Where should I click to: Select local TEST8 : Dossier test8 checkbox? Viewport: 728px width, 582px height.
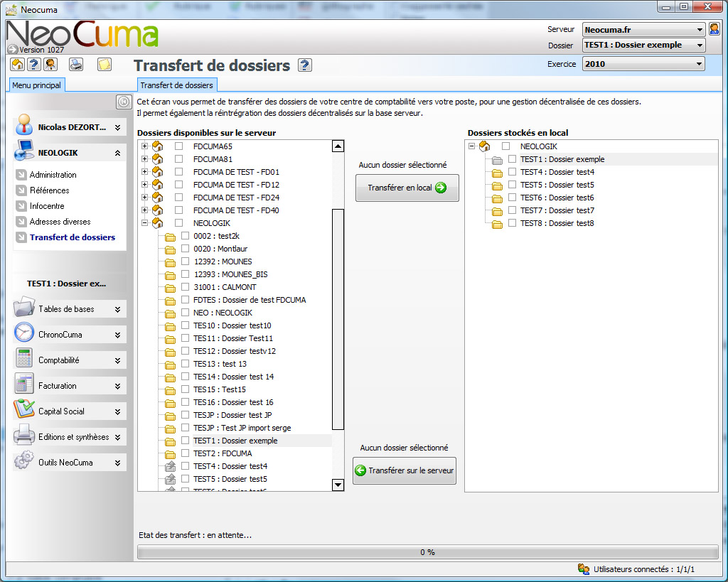(x=512, y=222)
